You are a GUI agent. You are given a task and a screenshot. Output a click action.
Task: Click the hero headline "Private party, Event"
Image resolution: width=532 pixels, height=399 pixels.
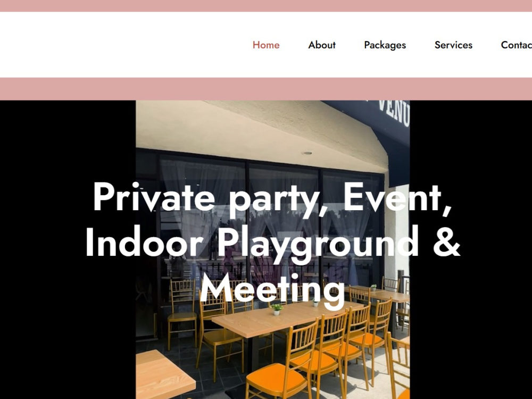tap(272, 198)
